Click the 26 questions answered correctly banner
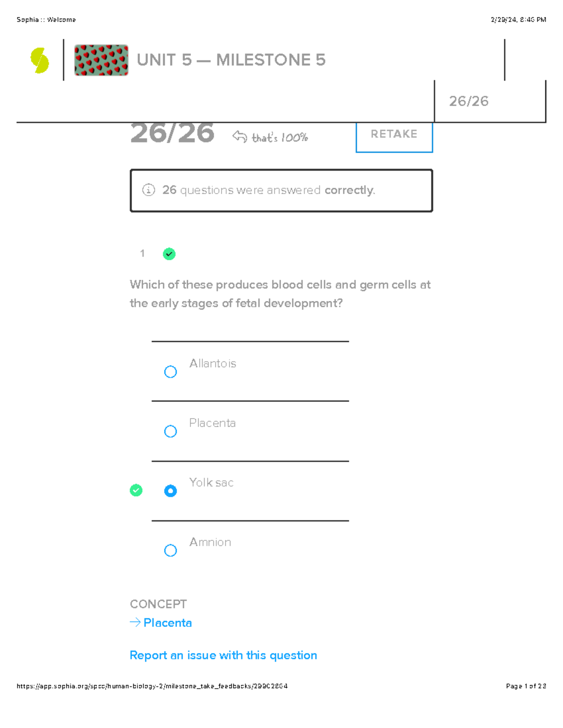Image resolution: width=563 pixels, height=728 pixels. point(281,190)
